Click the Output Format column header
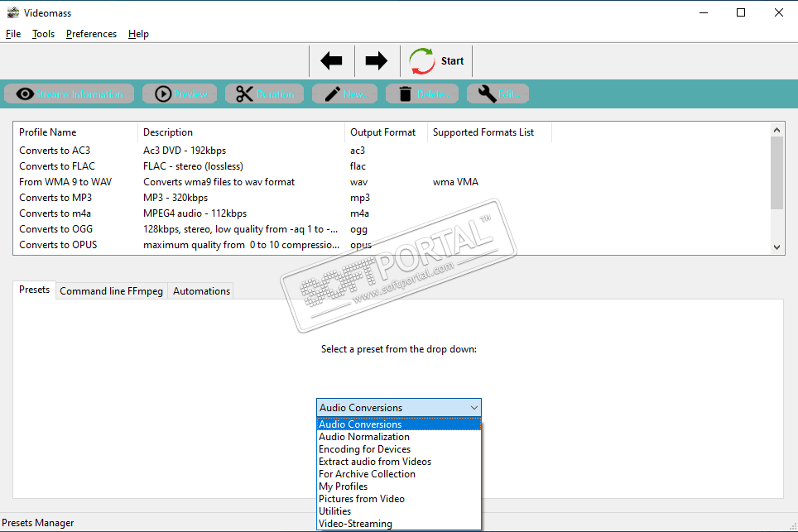 387,132
